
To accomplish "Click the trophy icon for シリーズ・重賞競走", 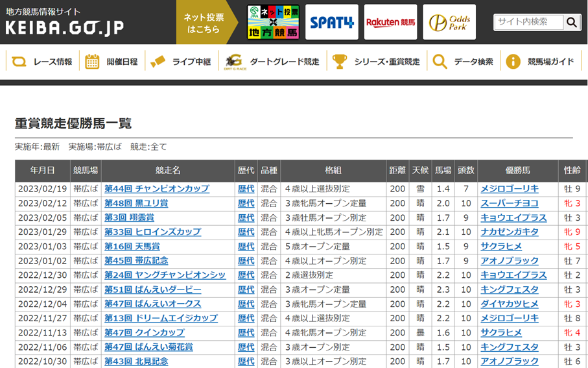I will point(339,62).
